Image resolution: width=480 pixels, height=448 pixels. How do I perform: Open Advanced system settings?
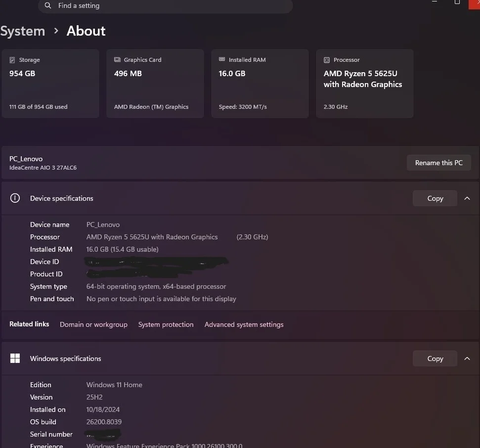click(x=244, y=324)
